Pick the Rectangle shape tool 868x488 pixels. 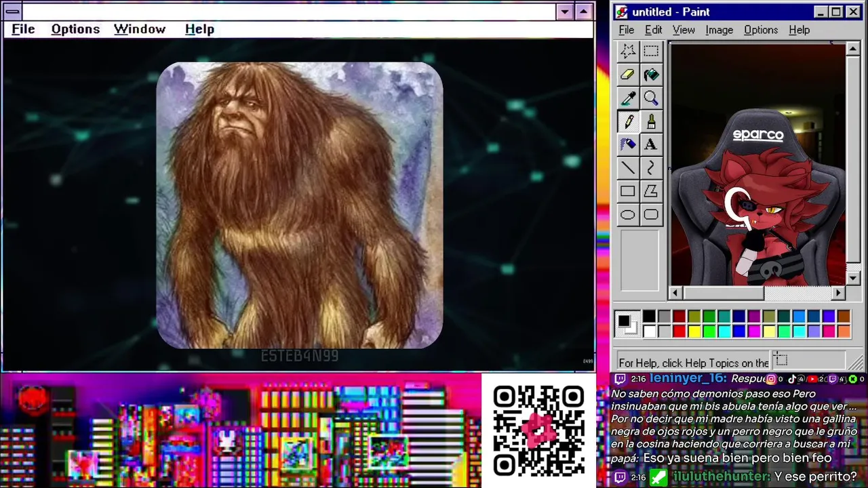tap(628, 191)
